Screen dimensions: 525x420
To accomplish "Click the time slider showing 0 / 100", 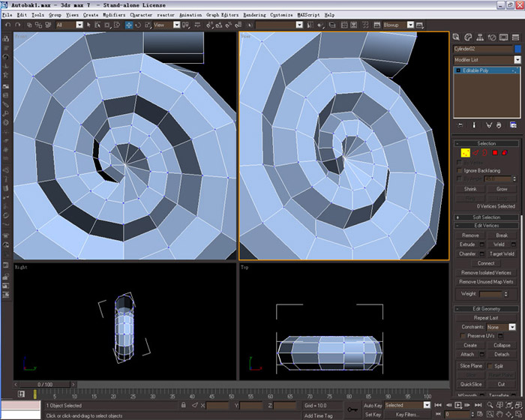I will point(44,385).
